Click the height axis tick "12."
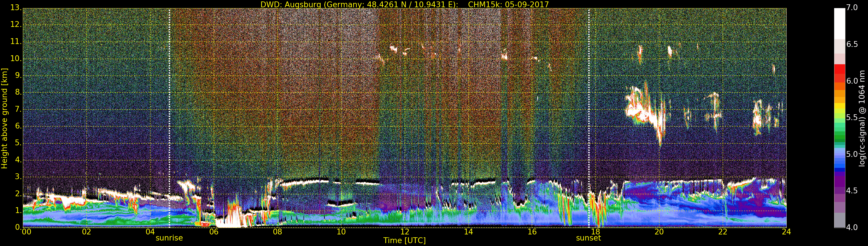 tap(16, 25)
